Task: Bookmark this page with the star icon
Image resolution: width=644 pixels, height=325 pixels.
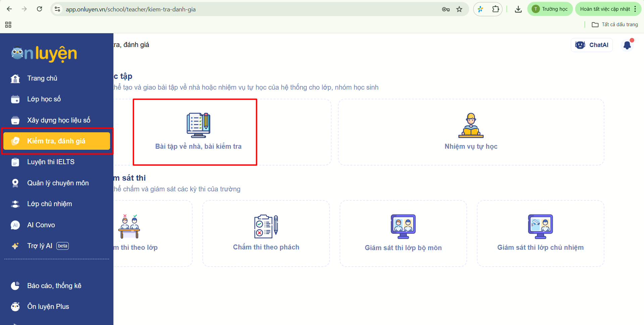Action: point(459,9)
